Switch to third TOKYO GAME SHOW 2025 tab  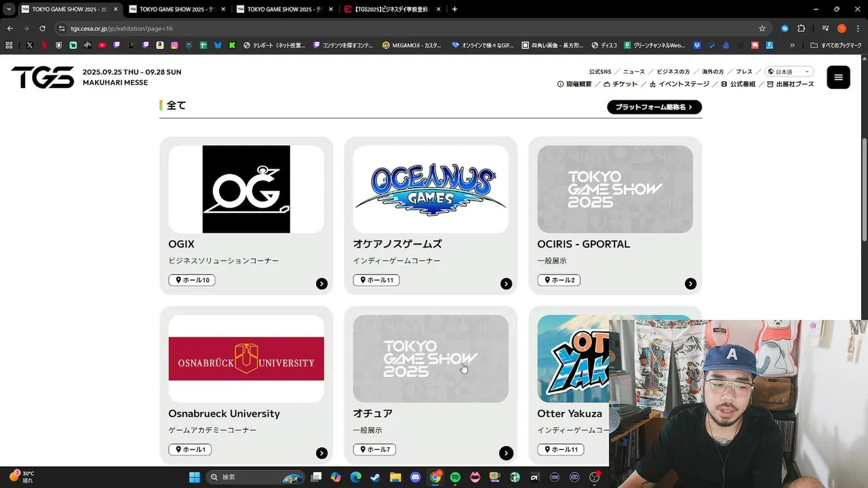[x=285, y=9]
